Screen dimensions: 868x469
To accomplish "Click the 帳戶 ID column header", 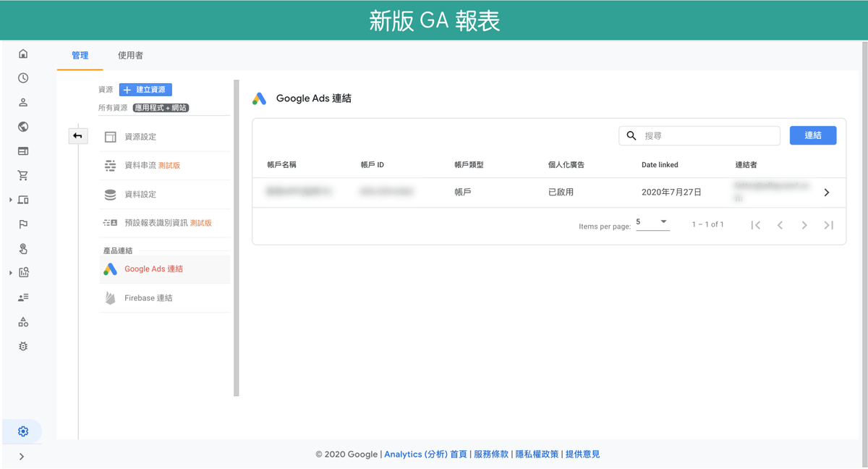I will coord(373,165).
